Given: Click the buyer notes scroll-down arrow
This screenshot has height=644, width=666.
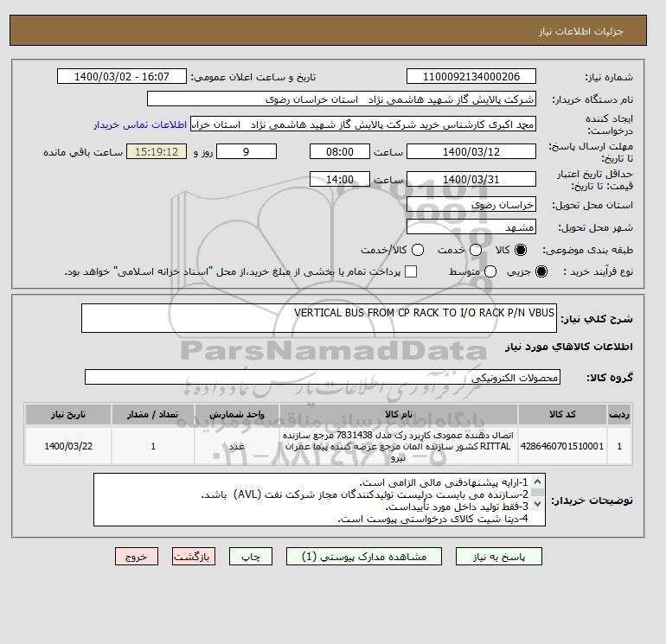Looking at the screenshot, I should pos(537,504).
